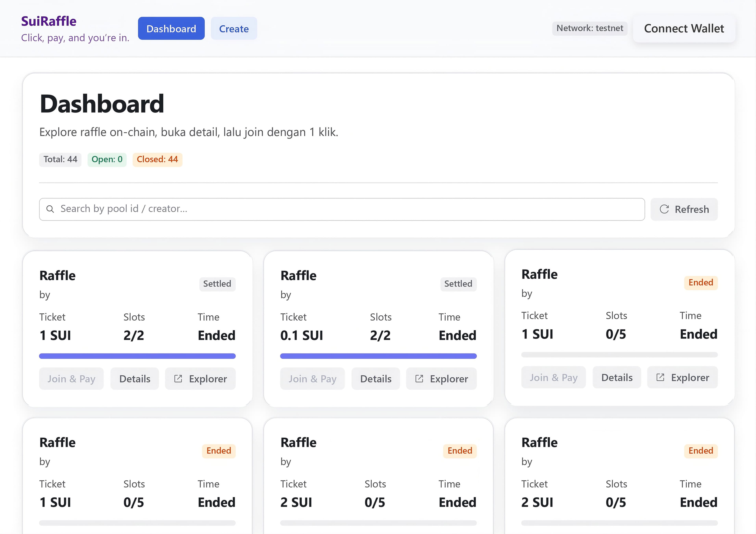Open Explorer for 1 SUI 2/2 raffle
The height and width of the screenshot is (534, 756).
201,379
